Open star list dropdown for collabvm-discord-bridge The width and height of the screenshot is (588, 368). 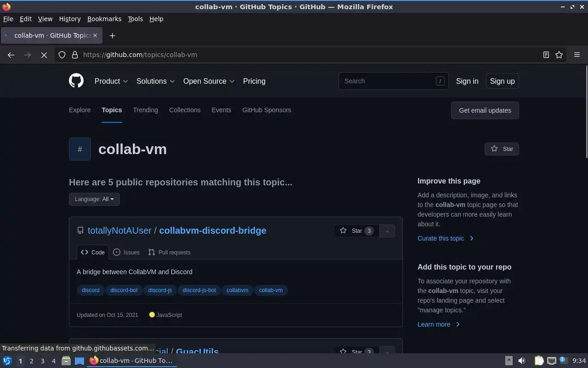pyautogui.click(x=387, y=231)
